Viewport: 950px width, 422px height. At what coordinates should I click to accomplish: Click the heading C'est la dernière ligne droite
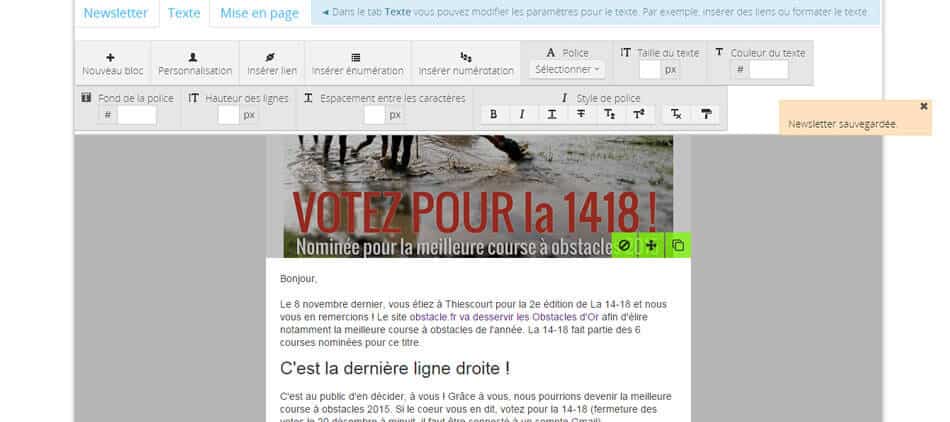[395, 368]
